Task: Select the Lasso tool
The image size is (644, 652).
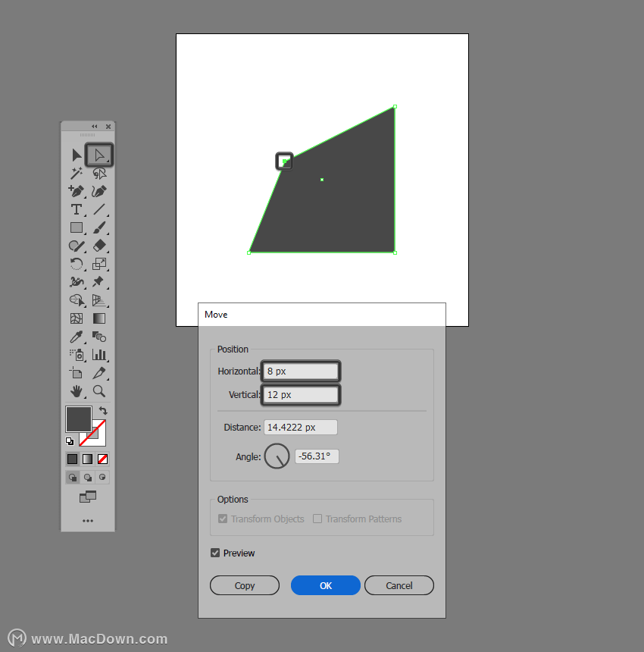Action: click(99, 174)
